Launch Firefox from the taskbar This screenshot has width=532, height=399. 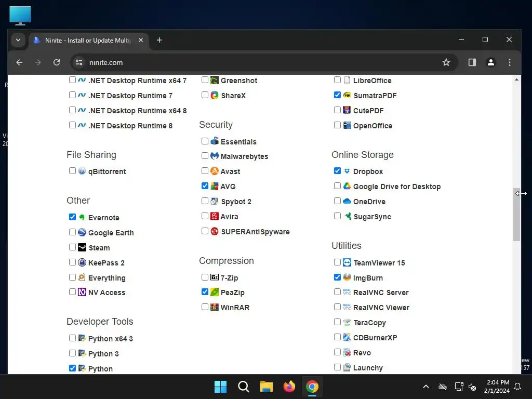click(x=289, y=387)
